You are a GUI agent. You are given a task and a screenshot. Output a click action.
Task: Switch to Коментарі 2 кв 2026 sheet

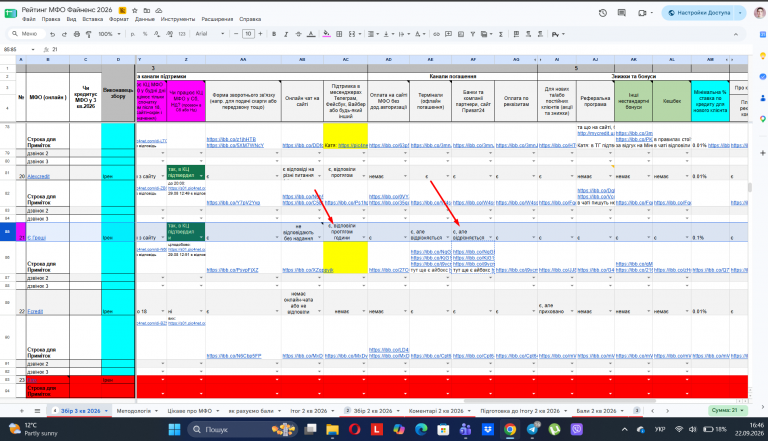point(436,411)
